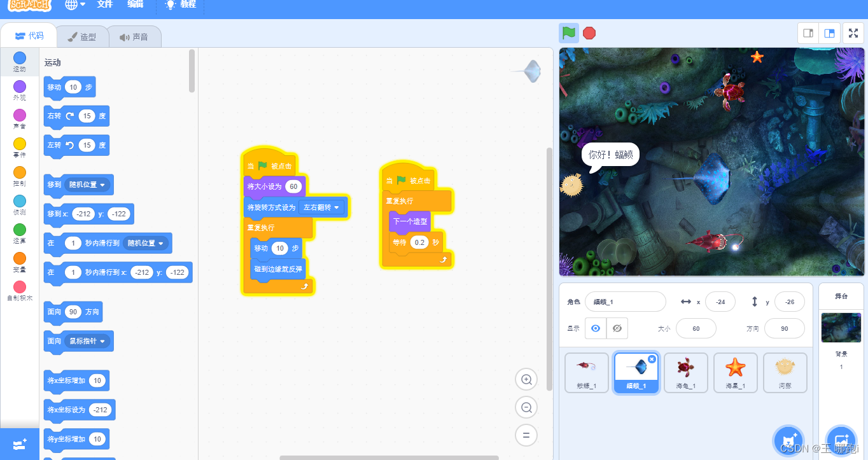Choose a new sprite with cat button

coord(788,441)
